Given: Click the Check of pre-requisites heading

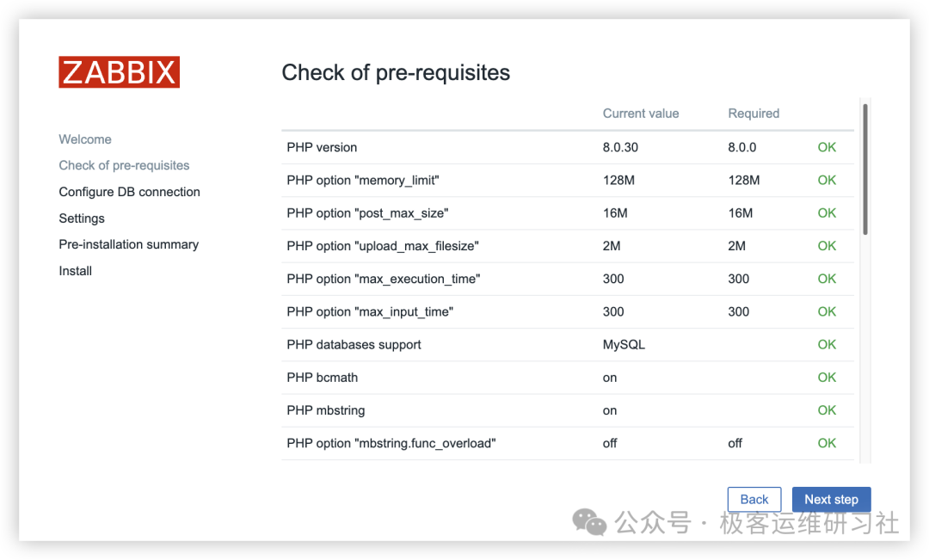Looking at the screenshot, I should [396, 73].
